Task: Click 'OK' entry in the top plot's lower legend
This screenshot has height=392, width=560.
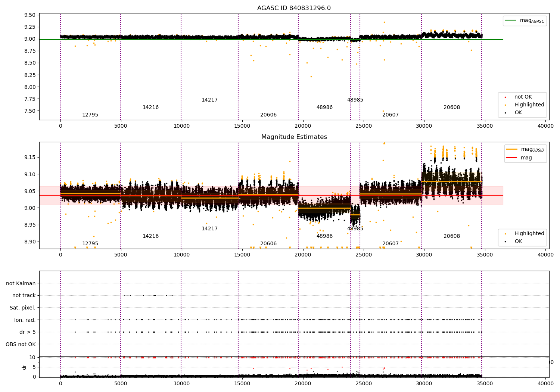Action: point(518,113)
